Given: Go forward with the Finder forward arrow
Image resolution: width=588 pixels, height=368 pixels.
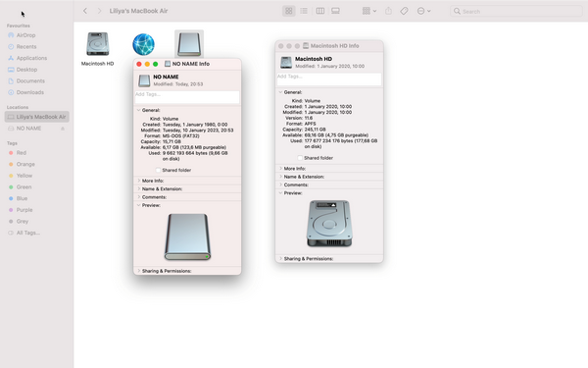Looking at the screenshot, I should click(99, 11).
